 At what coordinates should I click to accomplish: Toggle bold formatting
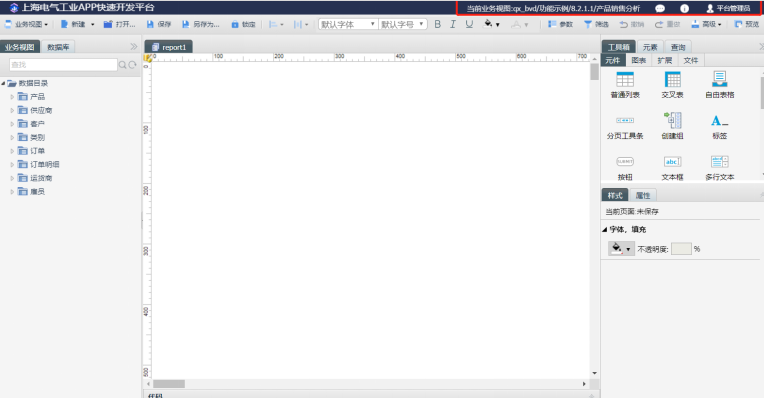[438, 24]
